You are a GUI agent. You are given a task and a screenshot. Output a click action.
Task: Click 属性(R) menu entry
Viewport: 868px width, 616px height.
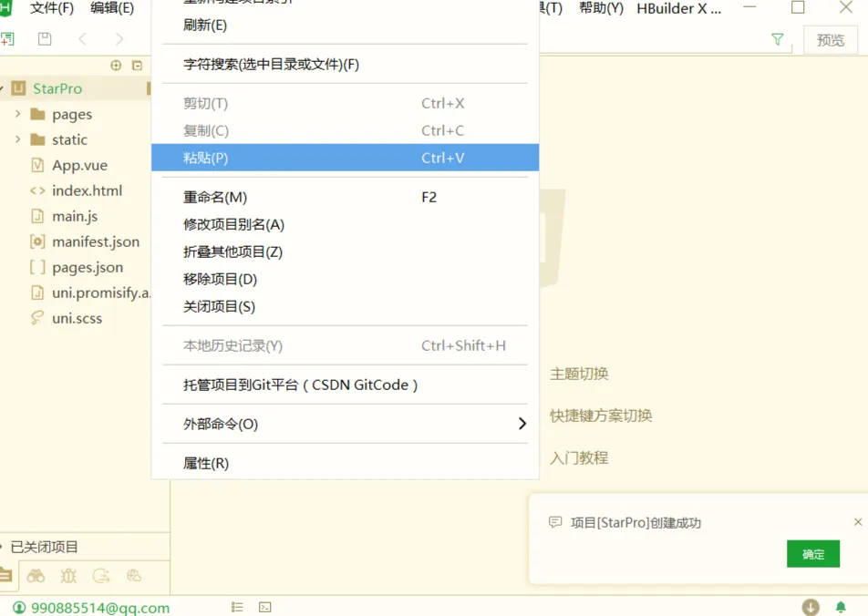pyautogui.click(x=206, y=463)
